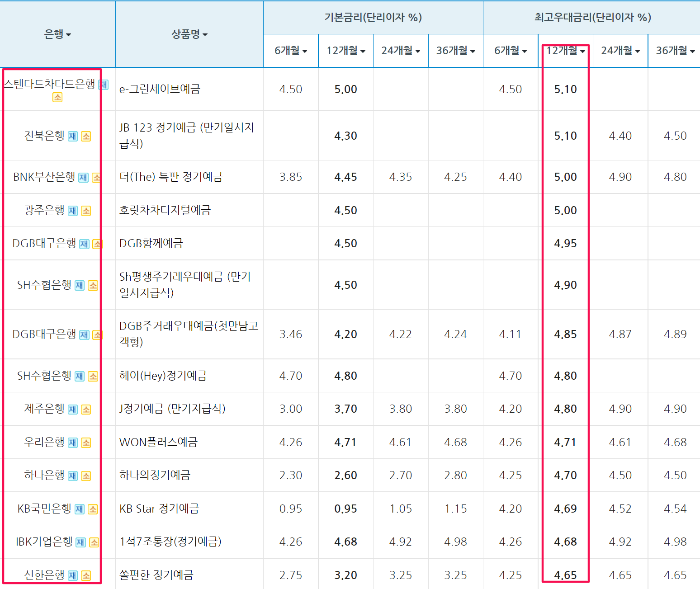Click the 3.46 rate cell
The height and width of the screenshot is (589, 700).
tap(291, 335)
